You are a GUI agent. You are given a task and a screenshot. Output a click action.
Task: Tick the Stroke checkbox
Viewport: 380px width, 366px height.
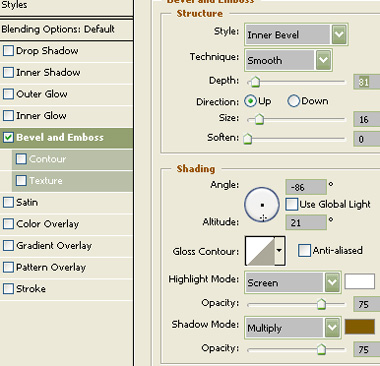(8, 289)
